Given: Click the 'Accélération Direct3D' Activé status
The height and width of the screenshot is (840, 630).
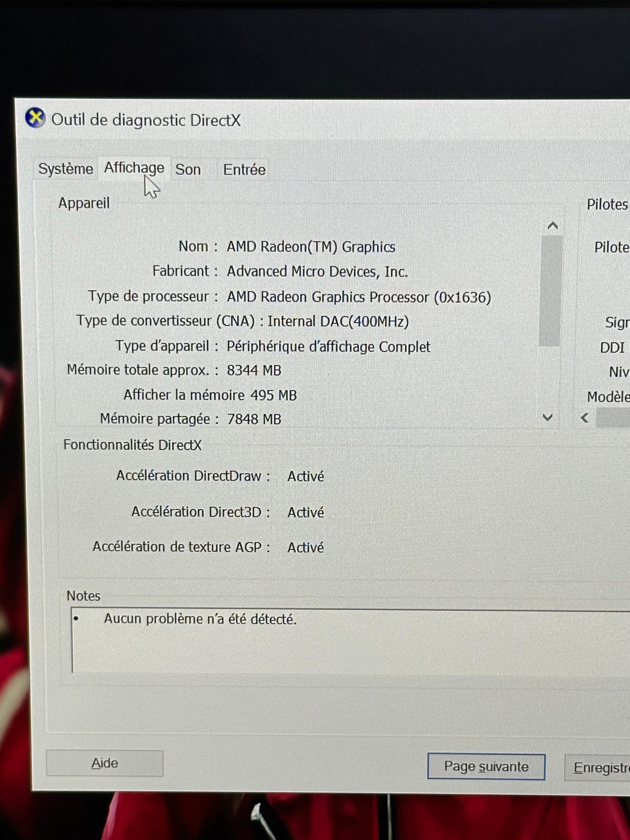Looking at the screenshot, I should click(306, 513).
